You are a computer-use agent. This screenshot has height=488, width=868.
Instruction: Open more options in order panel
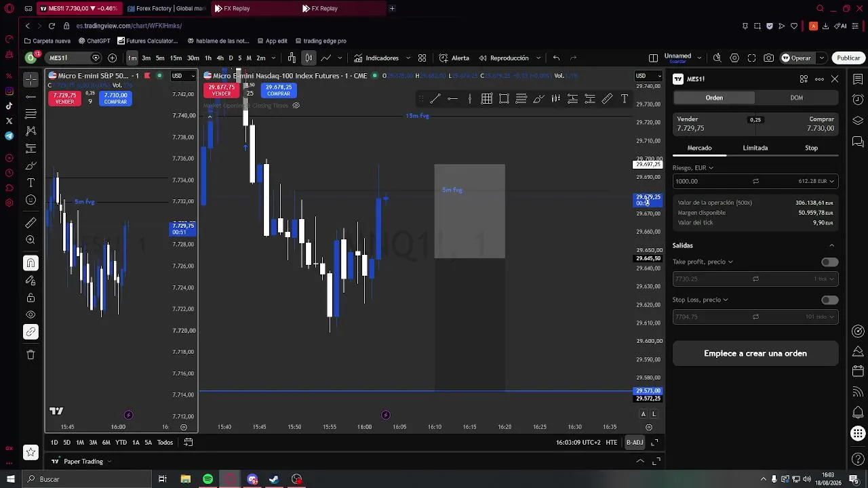819,79
